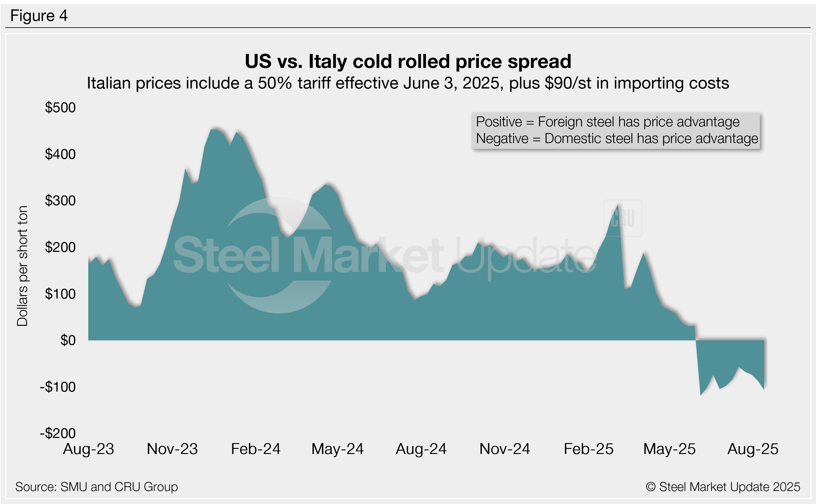This screenshot has width=816, height=504.
Task: Click the CRU logo watermark
Action: [x=623, y=218]
